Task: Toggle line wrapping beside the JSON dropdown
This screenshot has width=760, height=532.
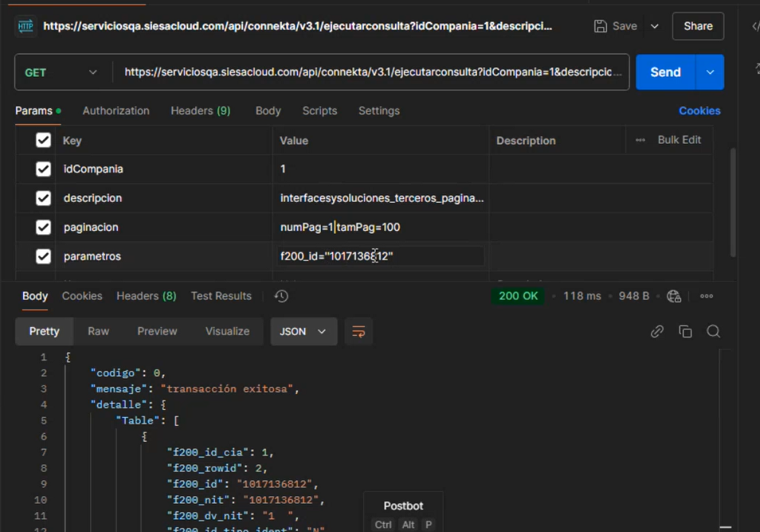Action: (358, 331)
